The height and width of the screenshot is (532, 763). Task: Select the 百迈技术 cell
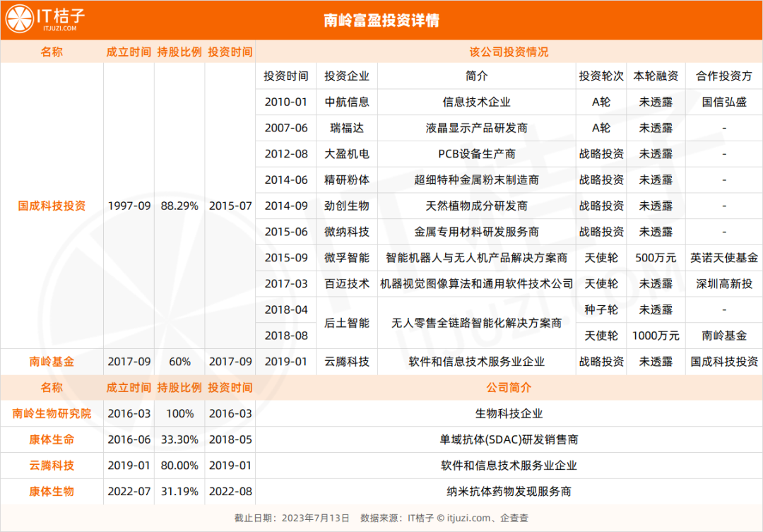(x=347, y=284)
